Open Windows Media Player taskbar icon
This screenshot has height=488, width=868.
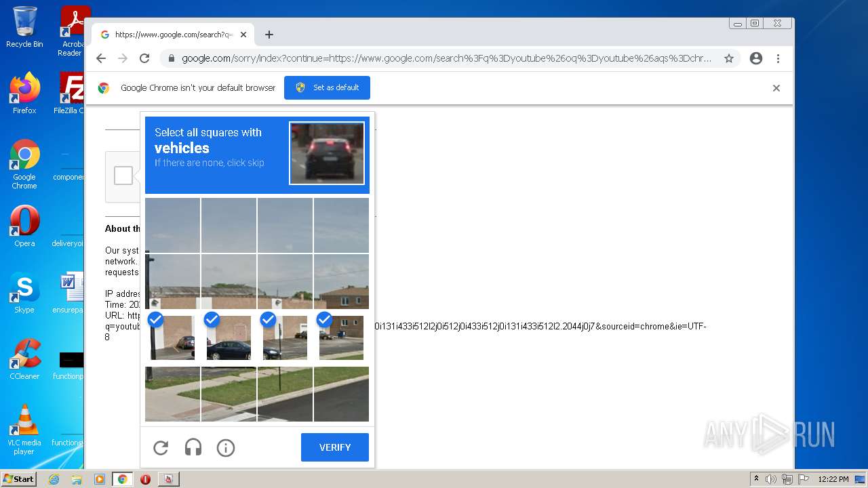[x=99, y=479]
